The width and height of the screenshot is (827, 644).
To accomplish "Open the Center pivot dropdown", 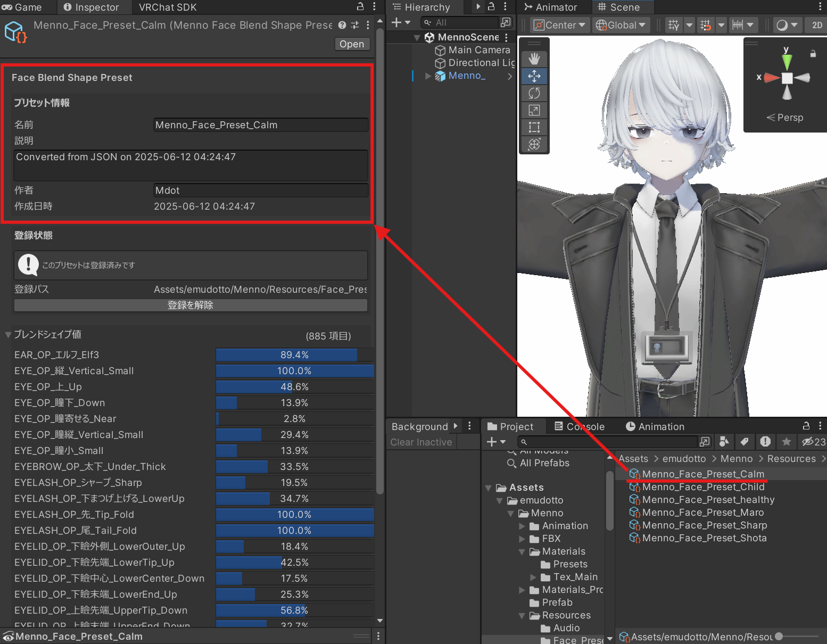I will 559,25.
